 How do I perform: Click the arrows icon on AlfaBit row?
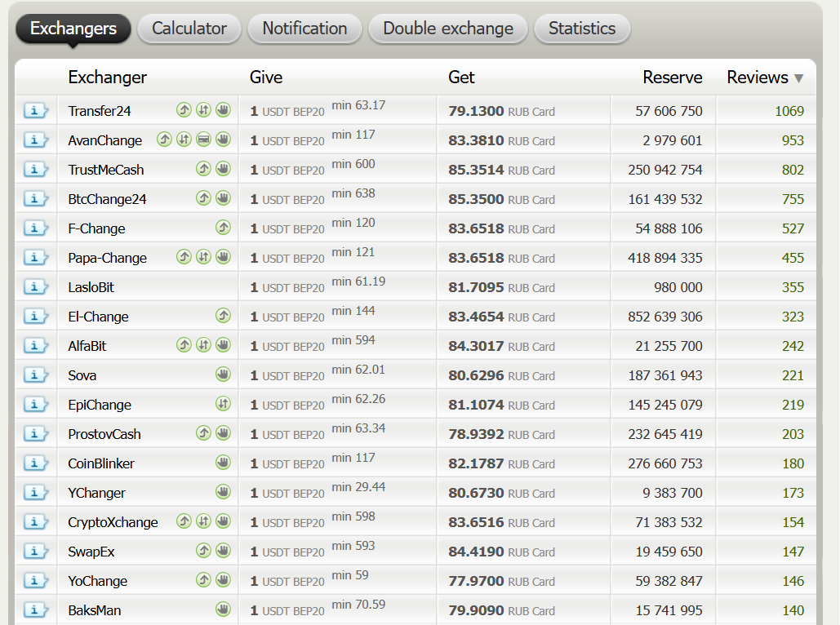(203, 345)
